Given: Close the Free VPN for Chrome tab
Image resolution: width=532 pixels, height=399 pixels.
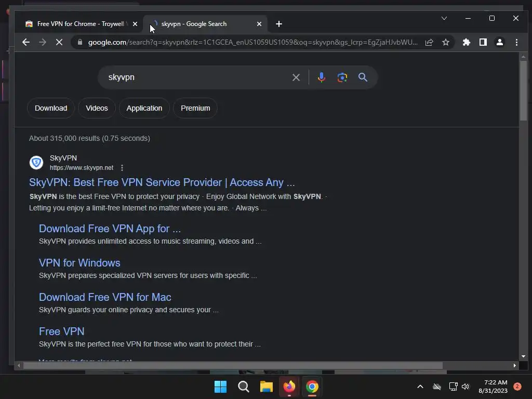Looking at the screenshot, I should point(135,24).
